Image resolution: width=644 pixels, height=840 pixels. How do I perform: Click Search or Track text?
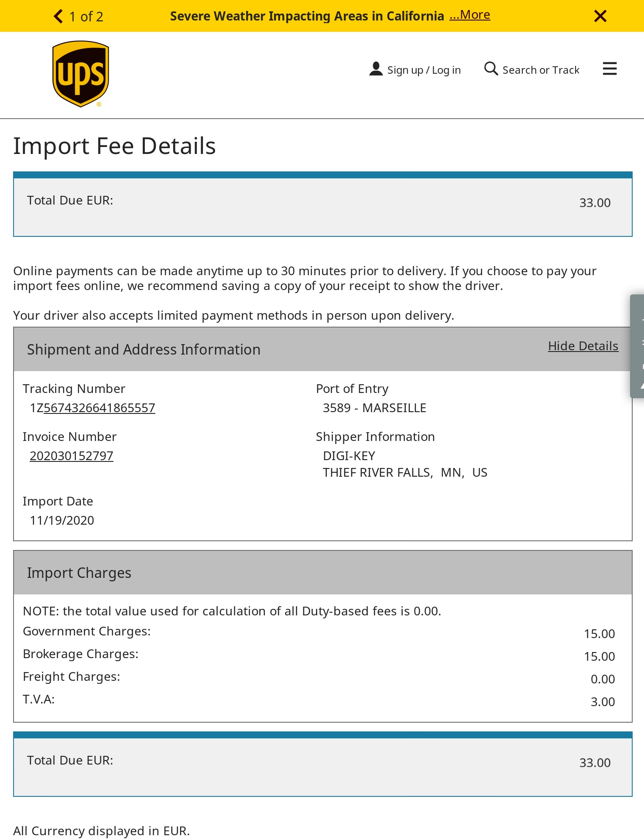tap(541, 70)
